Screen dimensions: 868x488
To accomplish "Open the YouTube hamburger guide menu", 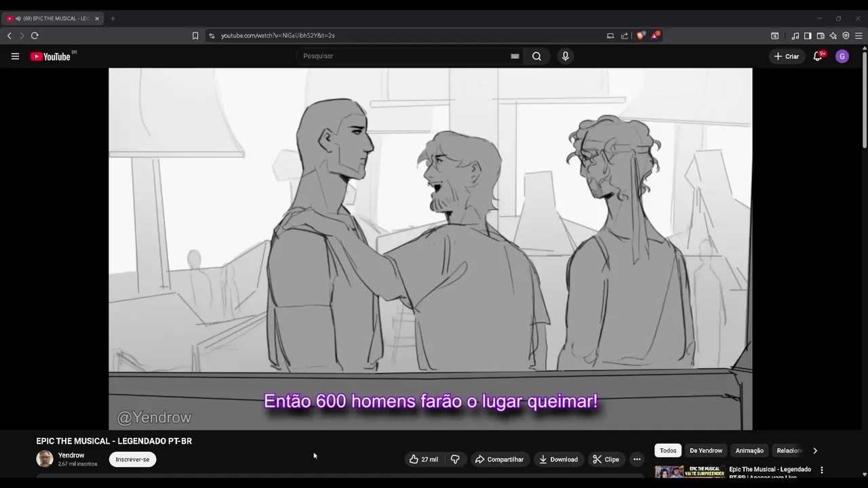I will (x=15, y=56).
